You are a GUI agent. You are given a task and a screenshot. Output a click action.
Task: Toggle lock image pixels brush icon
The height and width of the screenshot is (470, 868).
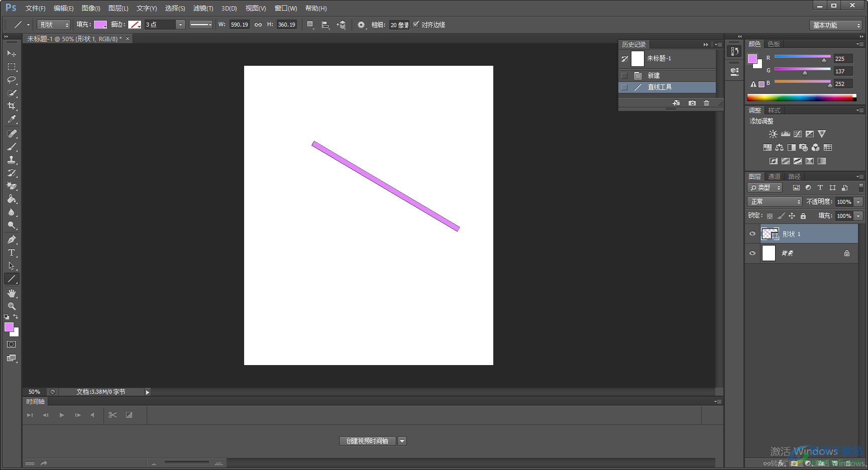point(781,216)
